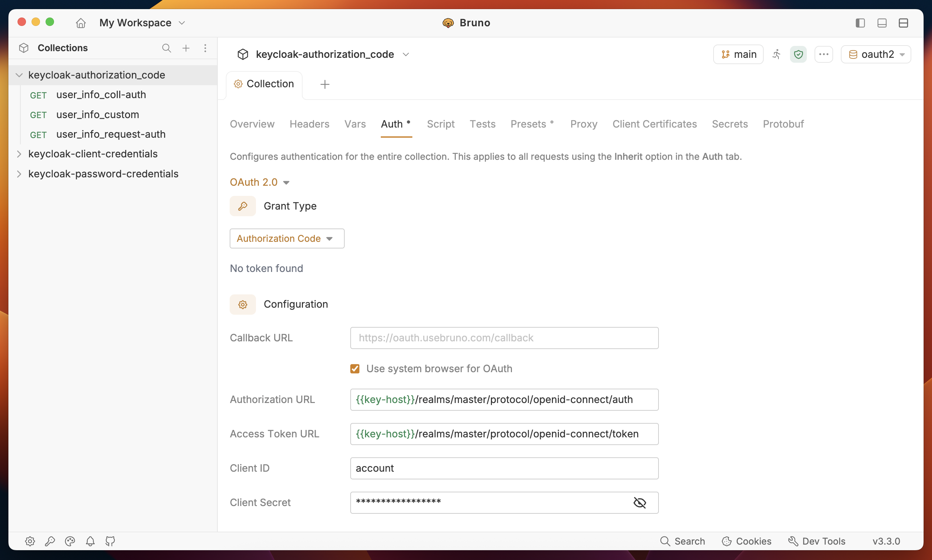
Task: Open Dev Tools in status bar
Action: click(817, 541)
